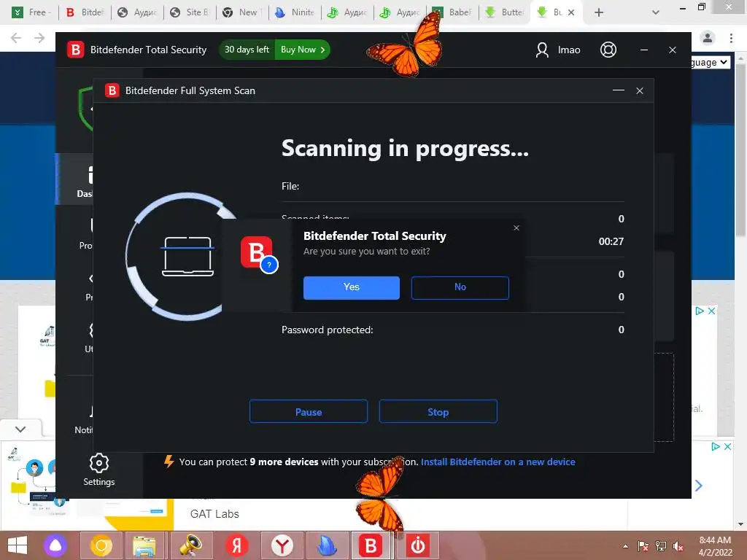The height and width of the screenshot is (560, 747).
Task: Click the network tray icon
Action: (x=661, y=546)
